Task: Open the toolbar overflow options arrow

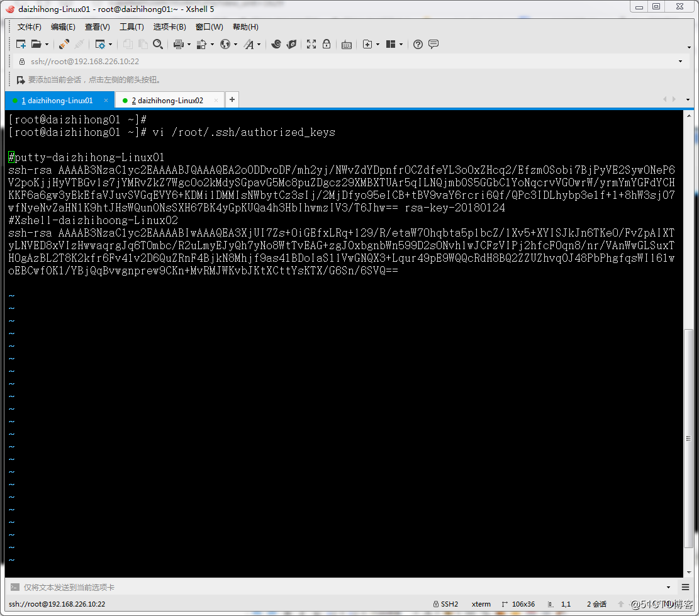Action: [689, 47]
